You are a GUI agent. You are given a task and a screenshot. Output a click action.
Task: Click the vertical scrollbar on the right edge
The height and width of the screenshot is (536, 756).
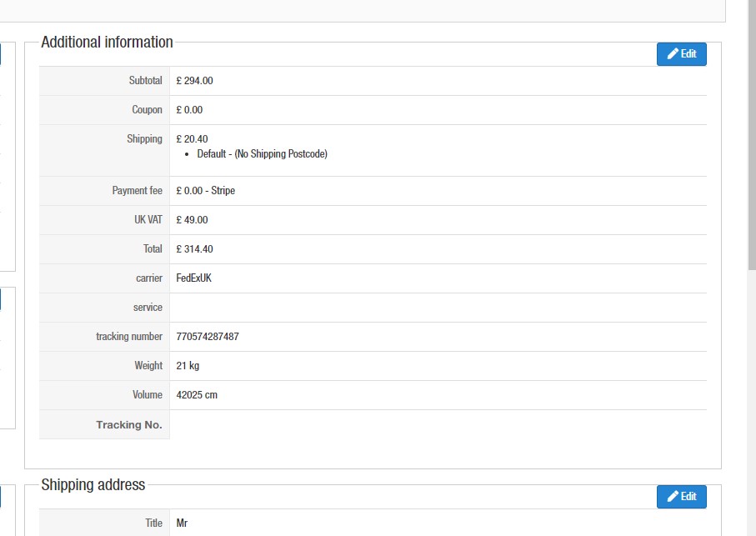(752, 135)
